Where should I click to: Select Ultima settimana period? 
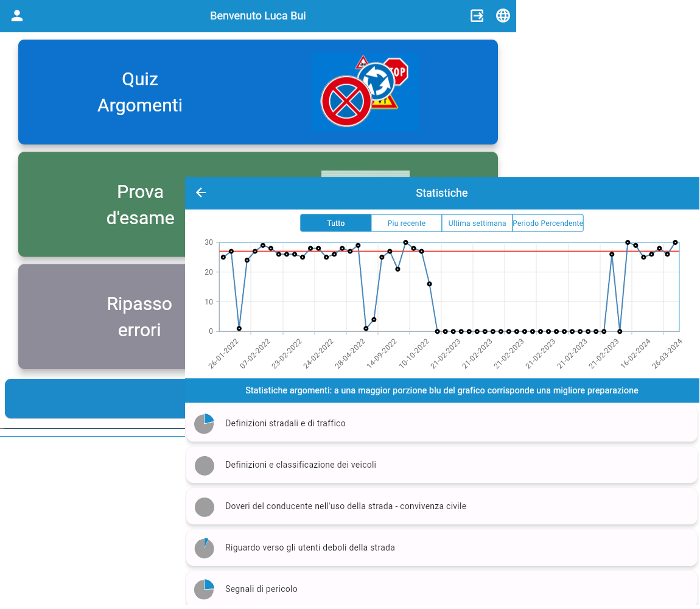click(477, 224)
